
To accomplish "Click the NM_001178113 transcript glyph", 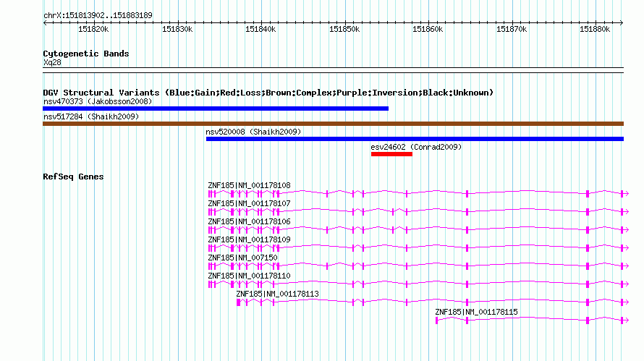I will (x=433, y=302).
